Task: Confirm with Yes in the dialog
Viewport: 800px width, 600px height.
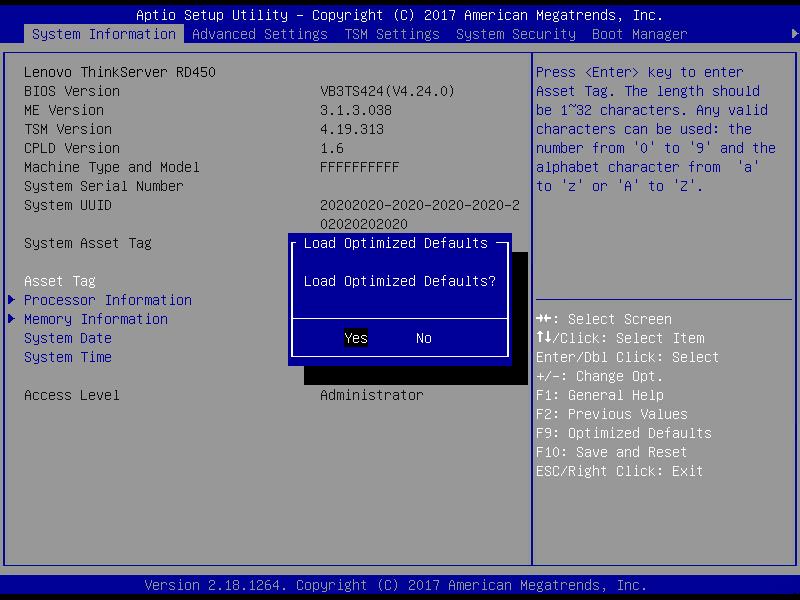Action: coord(356,338)
